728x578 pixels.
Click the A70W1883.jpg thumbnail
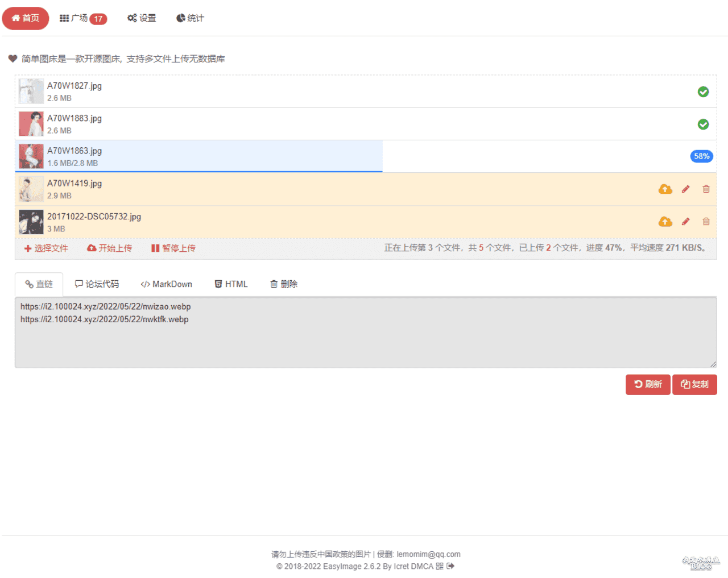click(x=31, y=124)
